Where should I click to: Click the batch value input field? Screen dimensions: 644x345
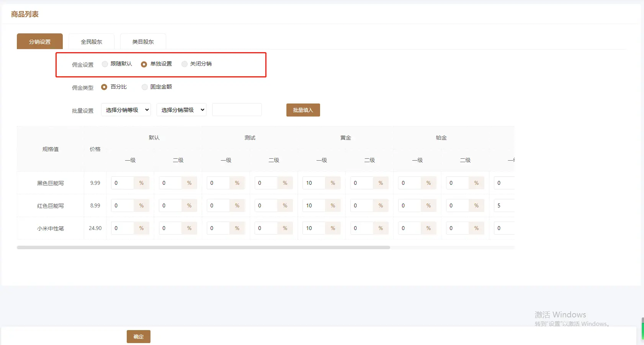pyautogui.click(x=237, y=110)
